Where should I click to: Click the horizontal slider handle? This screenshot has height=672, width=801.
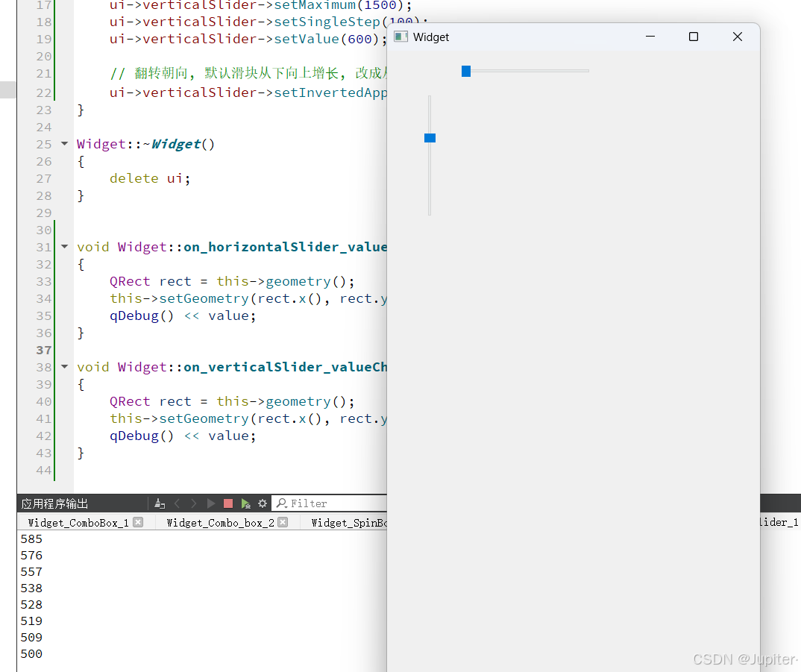pos(466,71)
